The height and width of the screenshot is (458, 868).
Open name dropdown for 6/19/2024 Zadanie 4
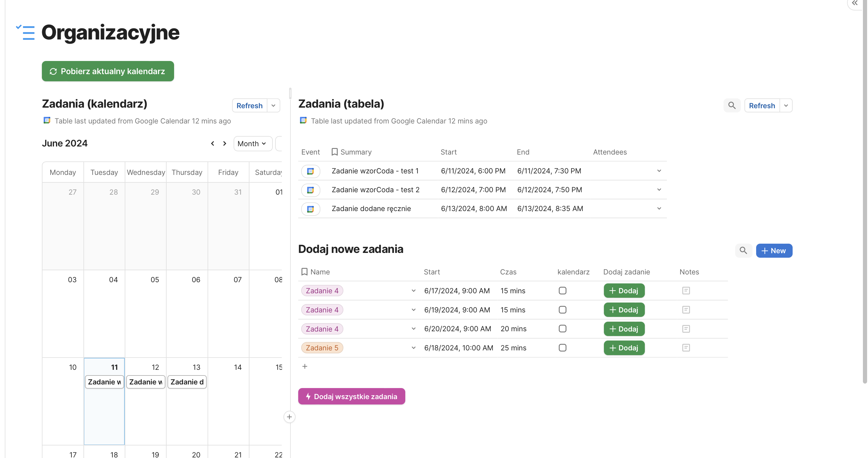point(413,310)
